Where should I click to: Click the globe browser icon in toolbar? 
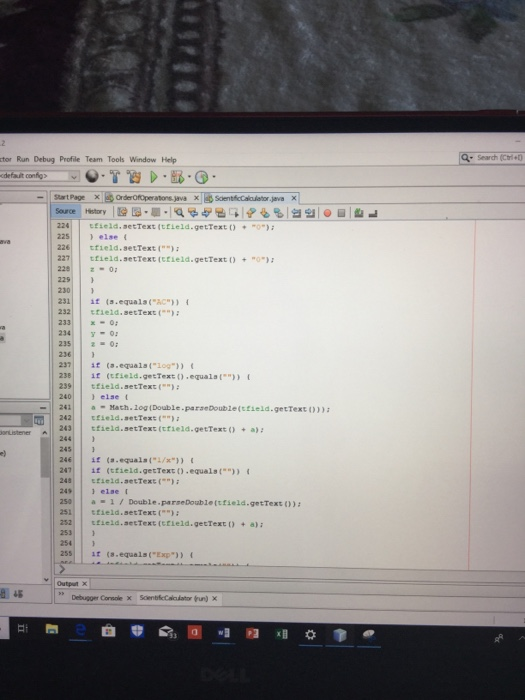(92, 176)
